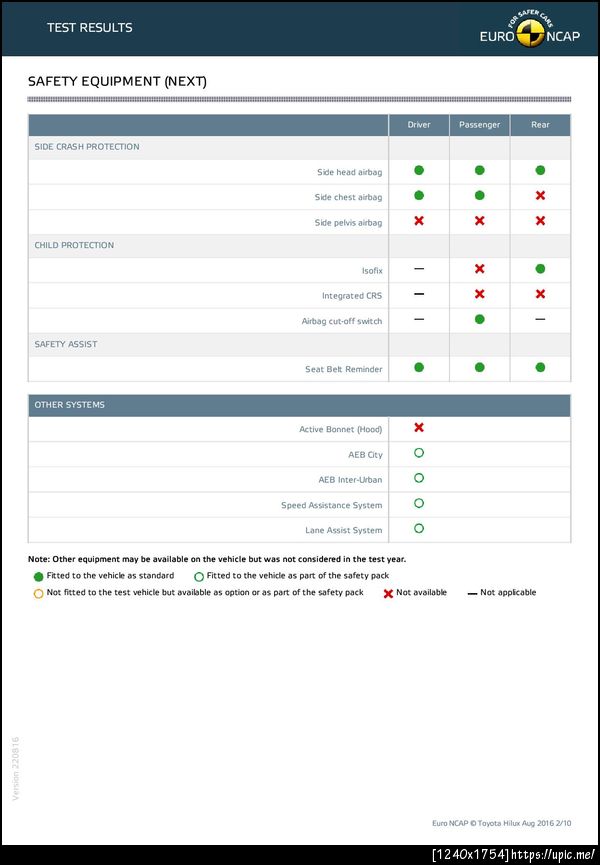Click green dot for Passenger side head airbag
This screenshot has height=865, width=600.
[x=480, y=170]
